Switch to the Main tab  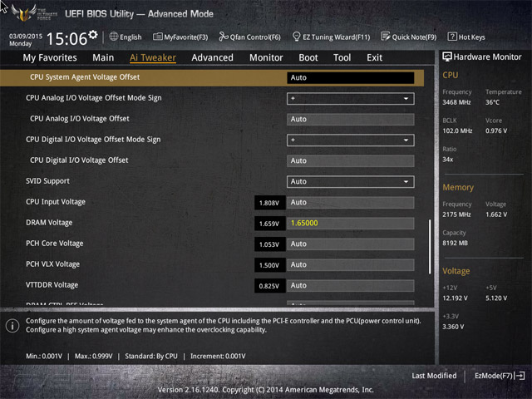click(103, 57)
